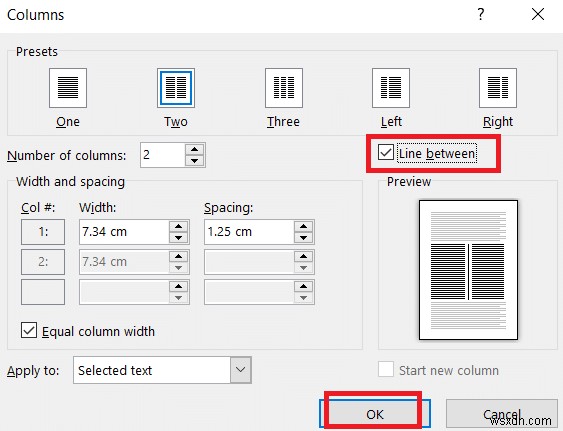
Task: Click the column 1 Spacing input field
Action: point(249,232)
